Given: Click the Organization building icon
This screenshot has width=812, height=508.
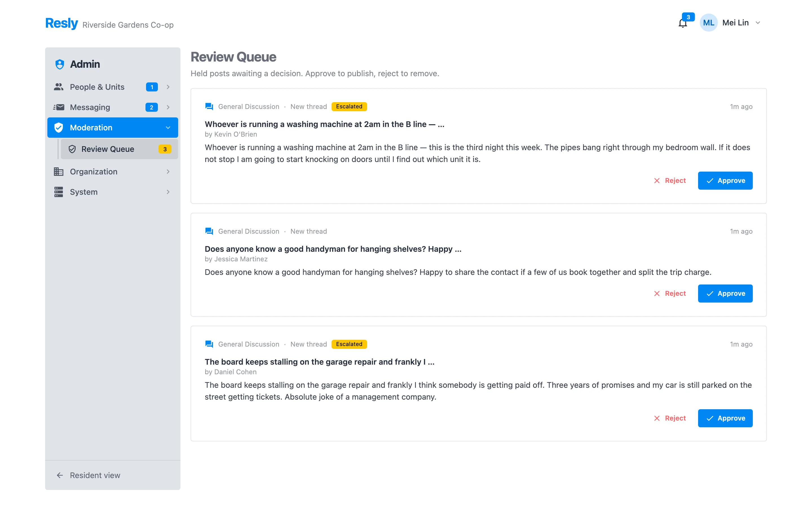Looking at the screenshot, I should coord(59,172).
